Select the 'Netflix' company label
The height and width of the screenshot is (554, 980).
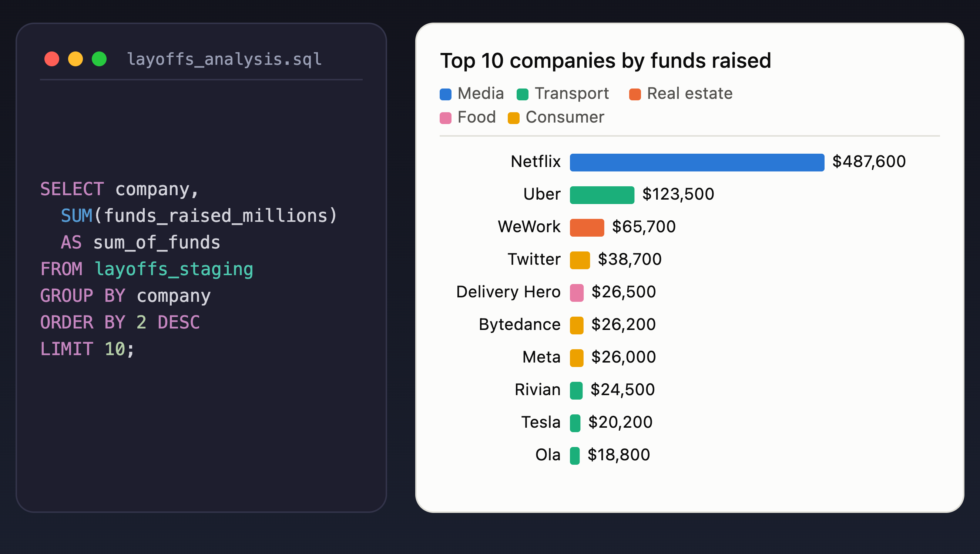pyautogui.click(x=536, y=162)
